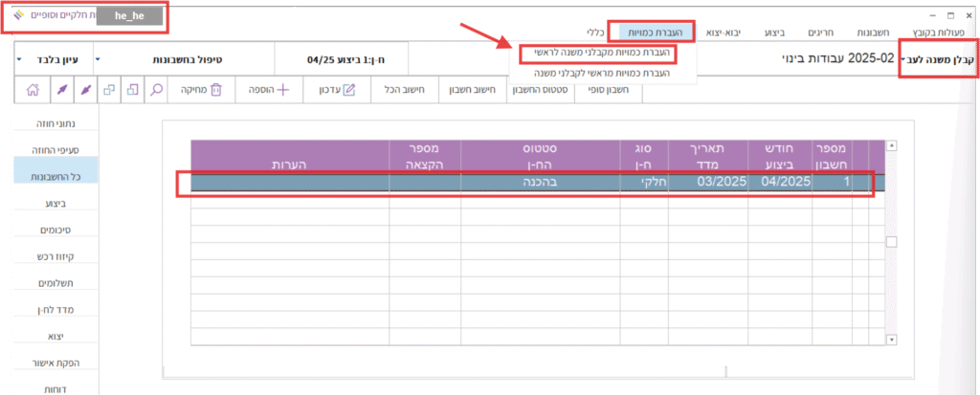
Task: Click the purple pin icon beside home
Action: point(60,91)
